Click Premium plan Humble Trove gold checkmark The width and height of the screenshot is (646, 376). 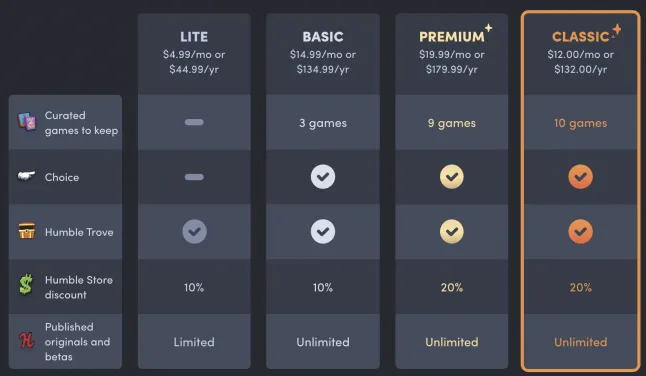pos(452,231)
